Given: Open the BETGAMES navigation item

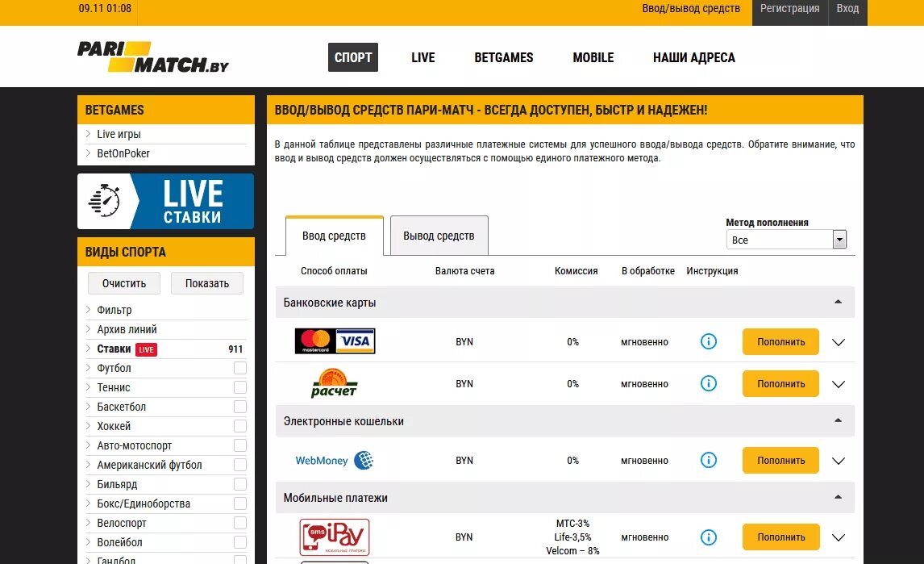Looking at the screenshot, I should pos(504,57).
